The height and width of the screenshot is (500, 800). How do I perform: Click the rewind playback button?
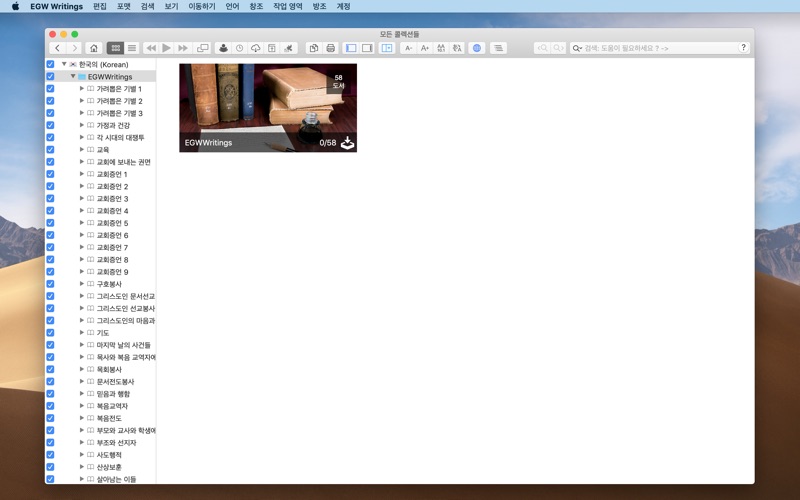pyautogui.click(x=151, y=48)
